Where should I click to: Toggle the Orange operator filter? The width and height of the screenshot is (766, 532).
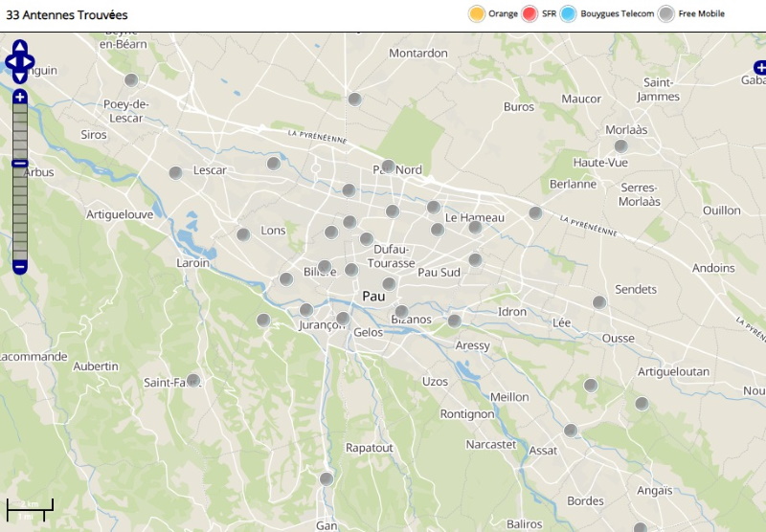476,13
